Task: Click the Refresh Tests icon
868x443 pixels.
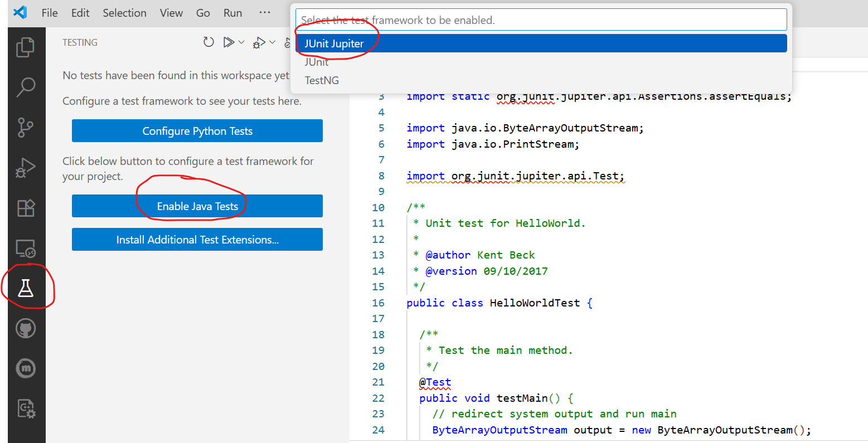Action: coord(208,42)
